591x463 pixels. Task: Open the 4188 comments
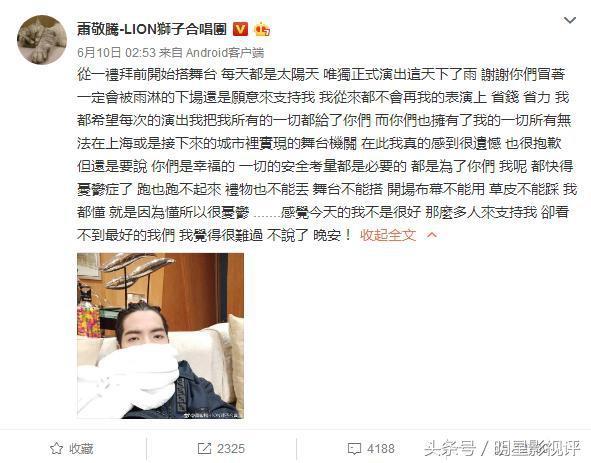[x=381, y=448]
